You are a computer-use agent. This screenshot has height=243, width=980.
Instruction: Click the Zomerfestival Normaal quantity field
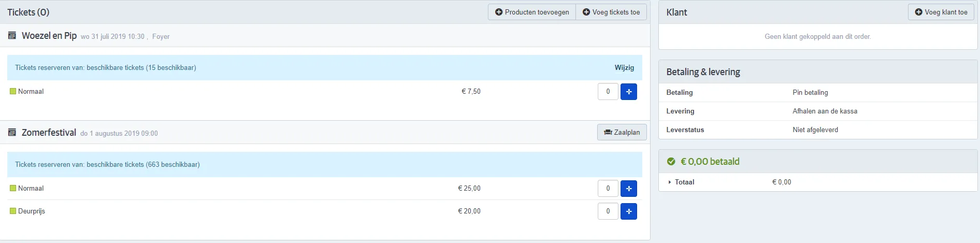(x=608, y=189)
